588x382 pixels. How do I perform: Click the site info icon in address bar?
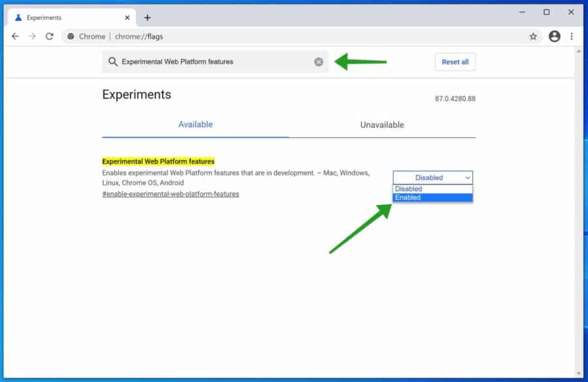(71, 37)
